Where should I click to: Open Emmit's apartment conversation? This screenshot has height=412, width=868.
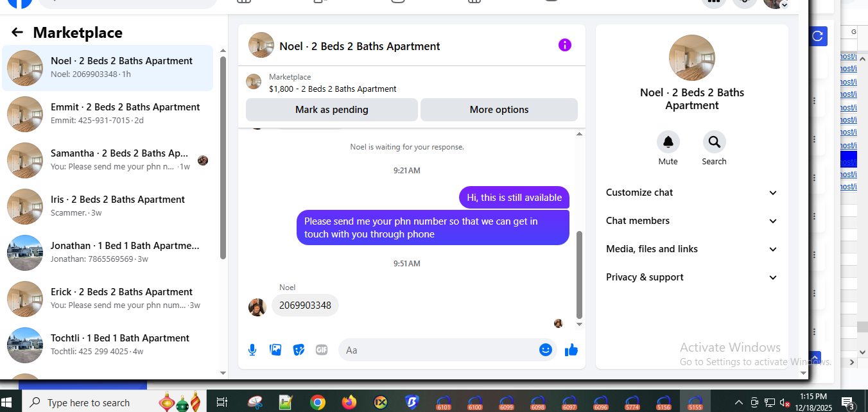(x=108, y=114)
